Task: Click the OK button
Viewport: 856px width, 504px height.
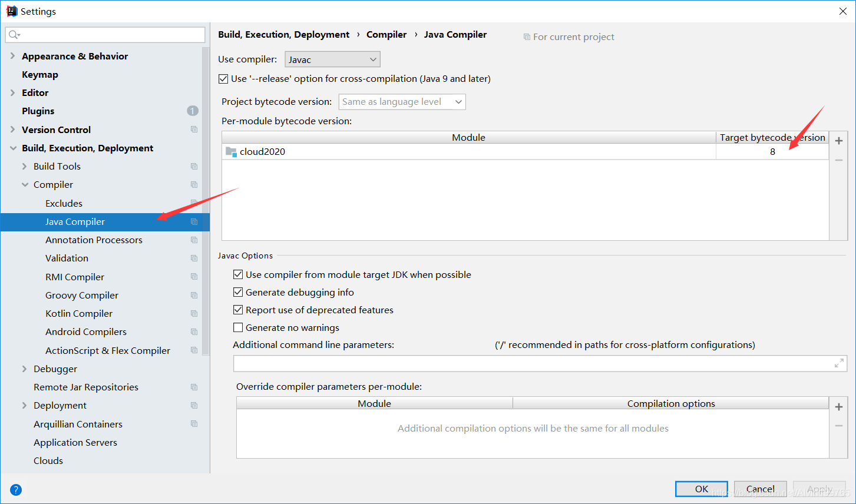Action: pyautogui.click(x=701, y=489)
